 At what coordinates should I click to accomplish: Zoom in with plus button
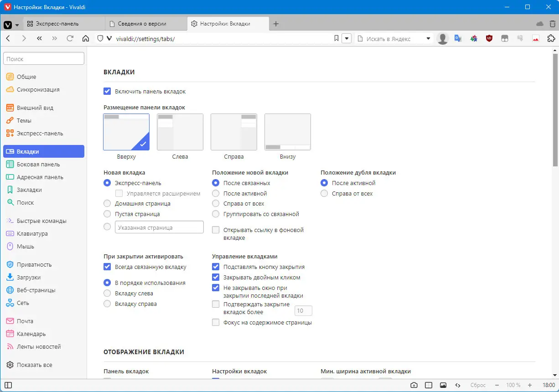coord(530,385)
